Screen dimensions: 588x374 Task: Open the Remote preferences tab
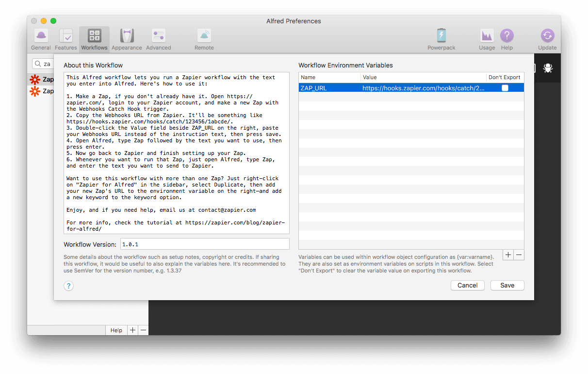(x=204, y=39)
